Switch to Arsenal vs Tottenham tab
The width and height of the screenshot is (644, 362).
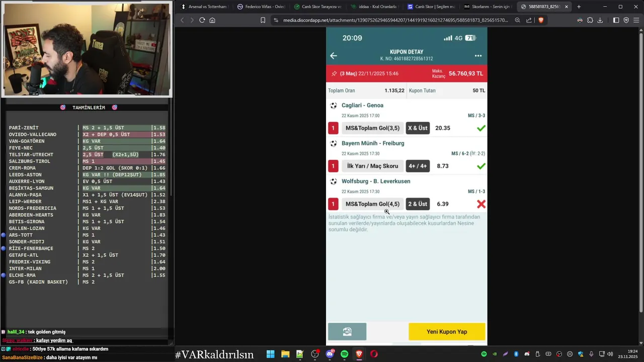[204, 7]
